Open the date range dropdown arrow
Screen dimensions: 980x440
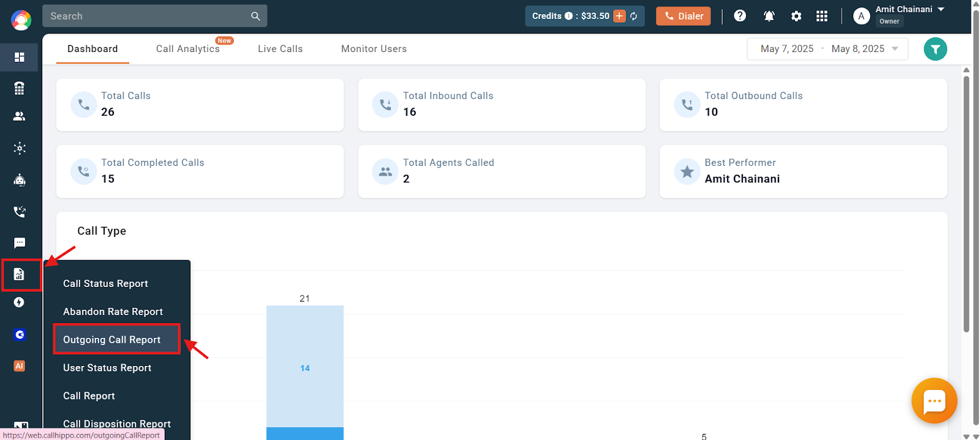pos(895,49)
